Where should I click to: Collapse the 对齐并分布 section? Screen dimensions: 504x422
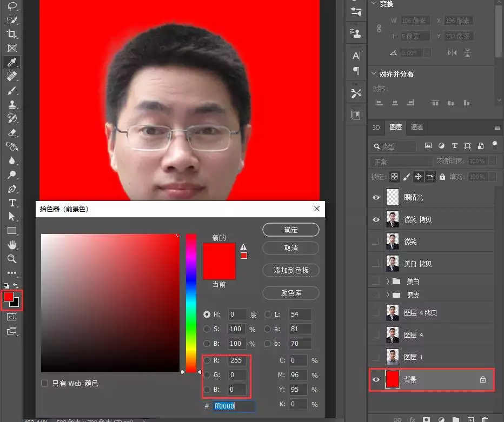(374, 73)
